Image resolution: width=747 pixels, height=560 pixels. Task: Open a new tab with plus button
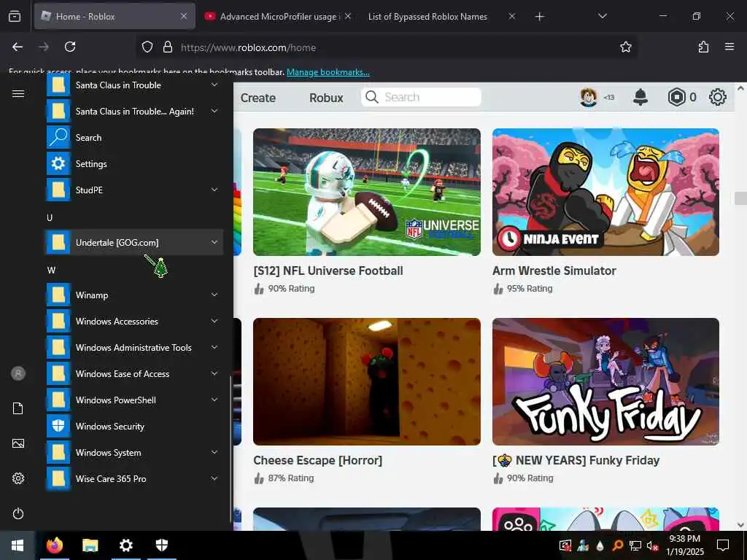click(x=539, y=17)
